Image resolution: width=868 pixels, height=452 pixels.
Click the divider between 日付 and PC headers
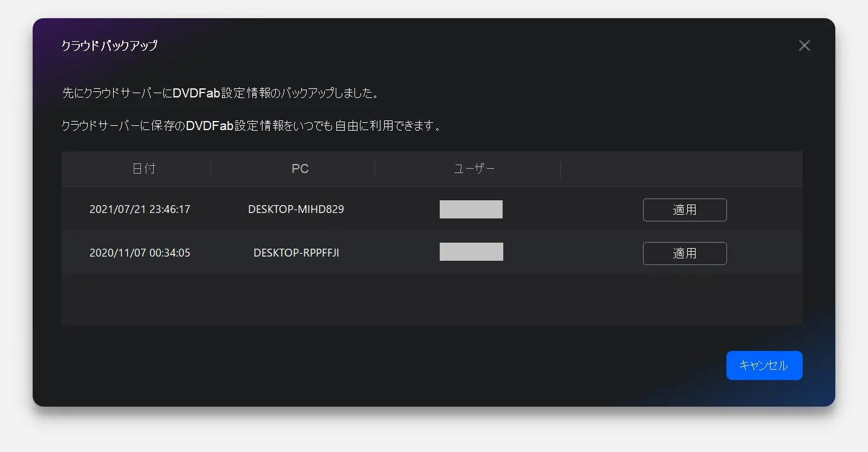212,169
